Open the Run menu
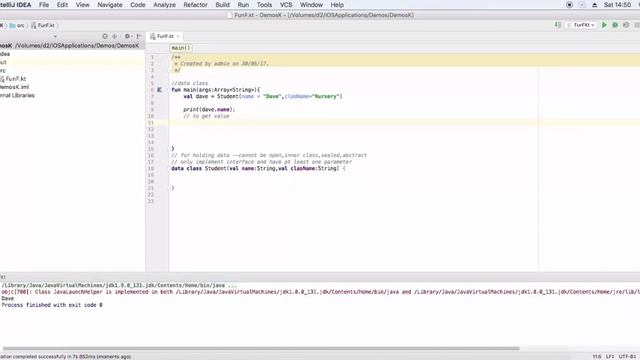The height and width of the screenshot is (360, 640). 243,5
